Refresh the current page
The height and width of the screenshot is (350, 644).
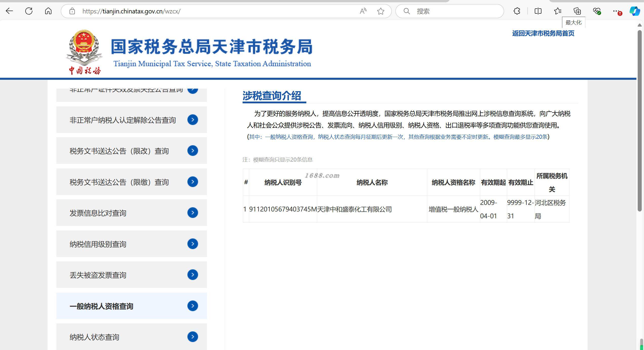[29, 11]
